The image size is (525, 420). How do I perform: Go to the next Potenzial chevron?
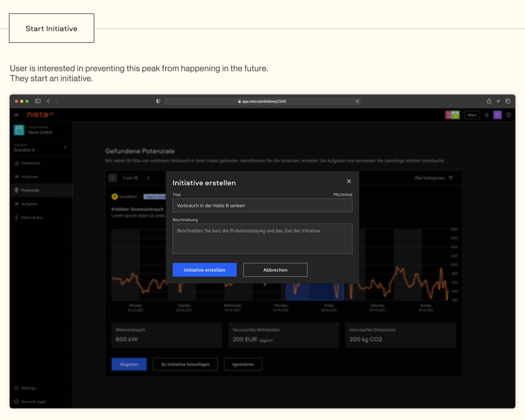pos(148,178)
